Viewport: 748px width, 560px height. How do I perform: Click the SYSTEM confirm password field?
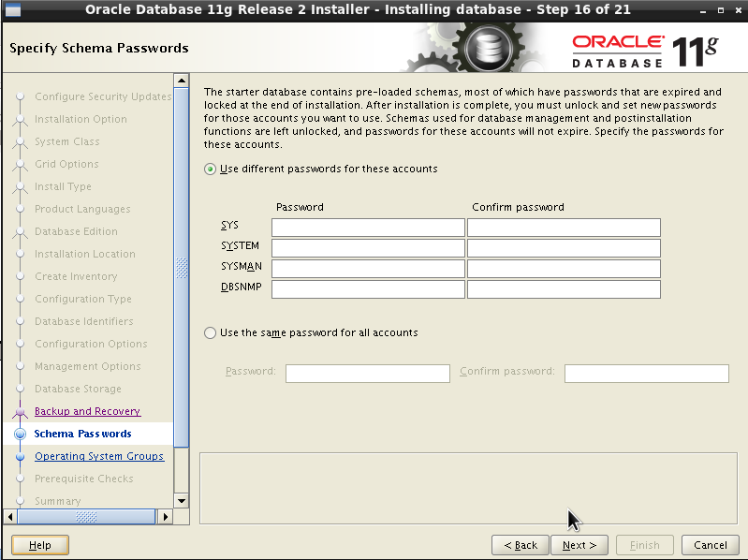(564, 248)
